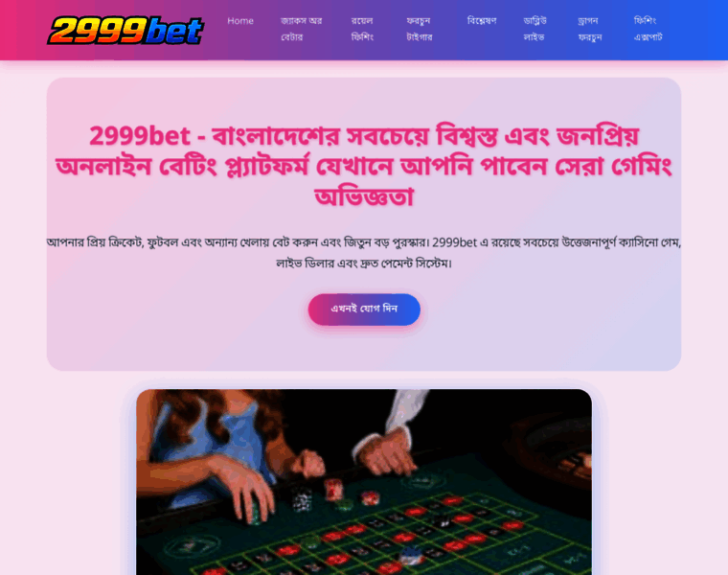The width and height of the screenshot is (728, 575).
Task: Click the 2999bet logo
Action: [x=125, y=31]
